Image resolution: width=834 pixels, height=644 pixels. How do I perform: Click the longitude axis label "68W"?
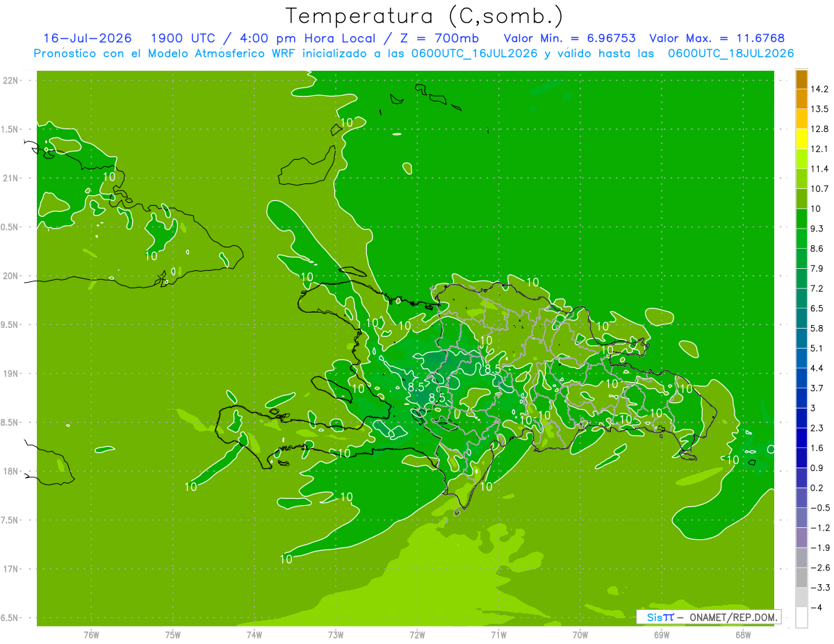tap(743, 634)
